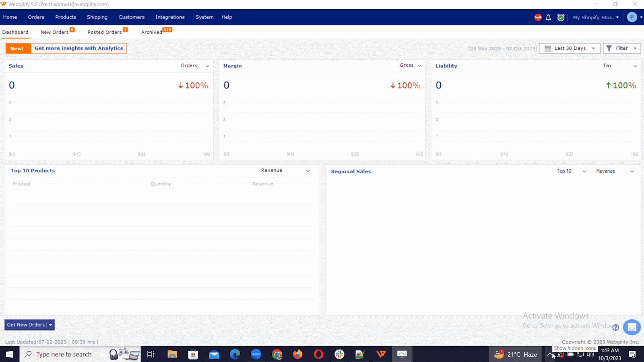Open the Windows Start menu
644x362 pixels.
pos(10,354)
